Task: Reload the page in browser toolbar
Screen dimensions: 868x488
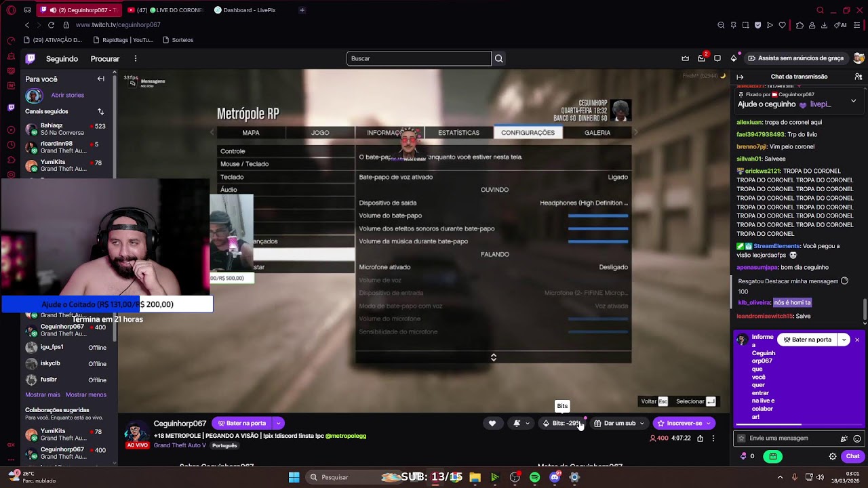Action: [51, 25]
